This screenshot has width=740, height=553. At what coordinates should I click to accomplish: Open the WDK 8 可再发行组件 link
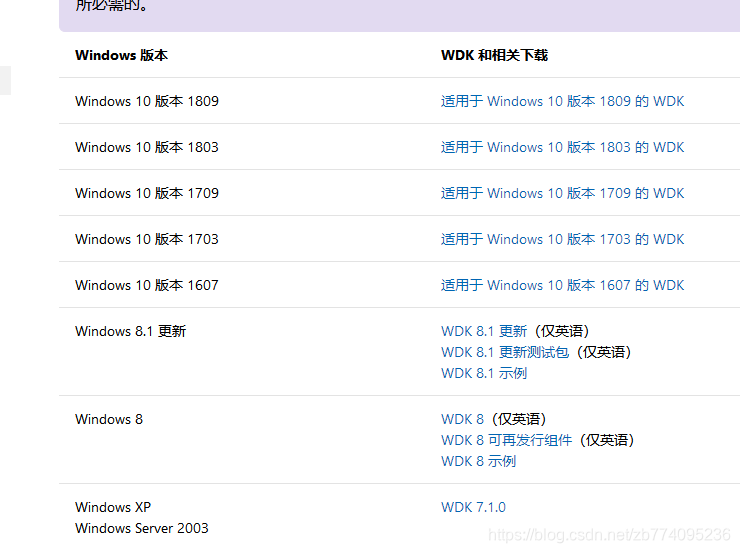click(x=506, y=440)
